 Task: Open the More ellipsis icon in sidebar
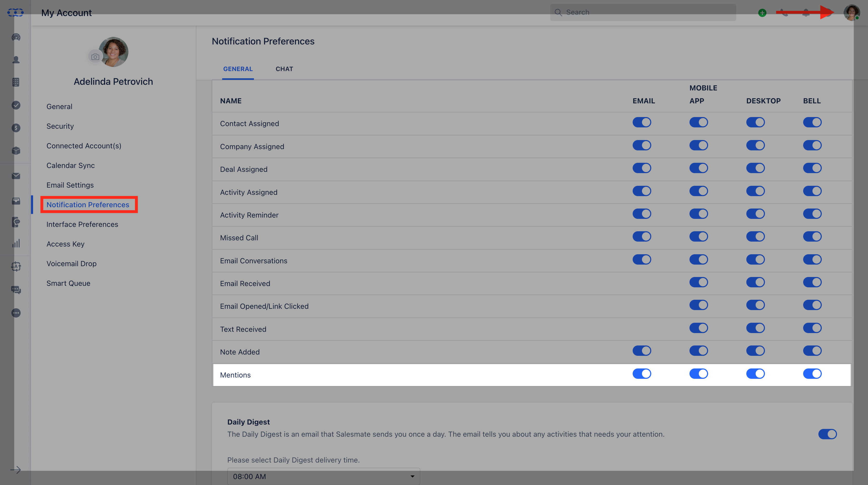16,313
